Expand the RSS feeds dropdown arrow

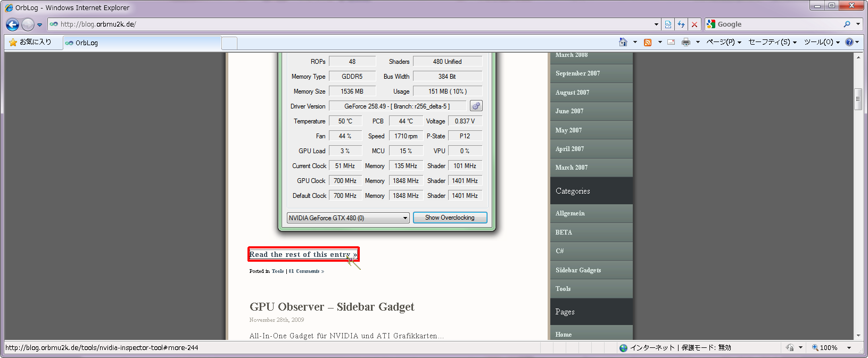[x=660, y=42]
